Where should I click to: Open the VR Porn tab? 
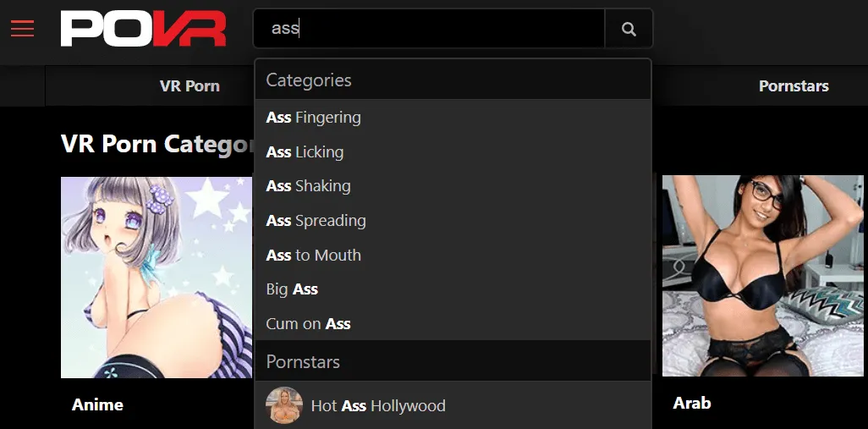tap(190, 86)
